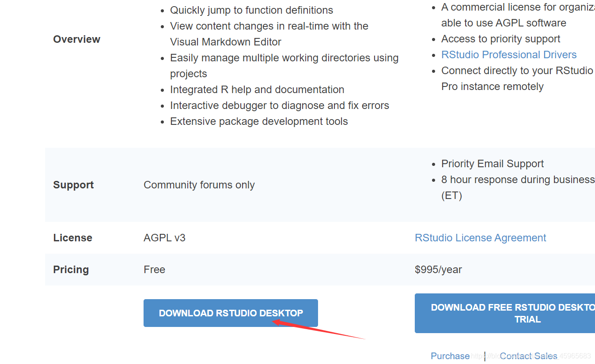Click 'Connect directly to your RStudio' bullet
Viewport: 595px width, 364px height.
(518, 79)
